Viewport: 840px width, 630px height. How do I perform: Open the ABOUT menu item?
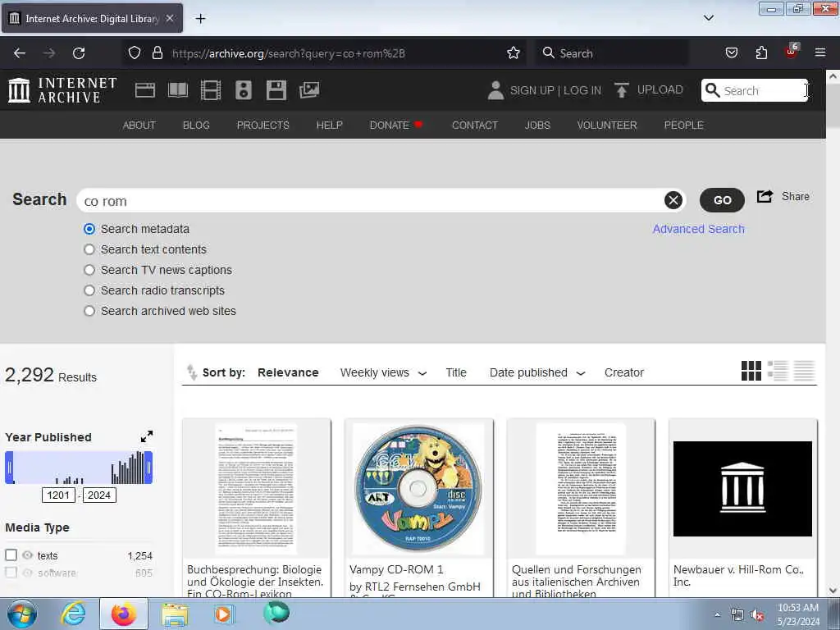click(139, 125)
